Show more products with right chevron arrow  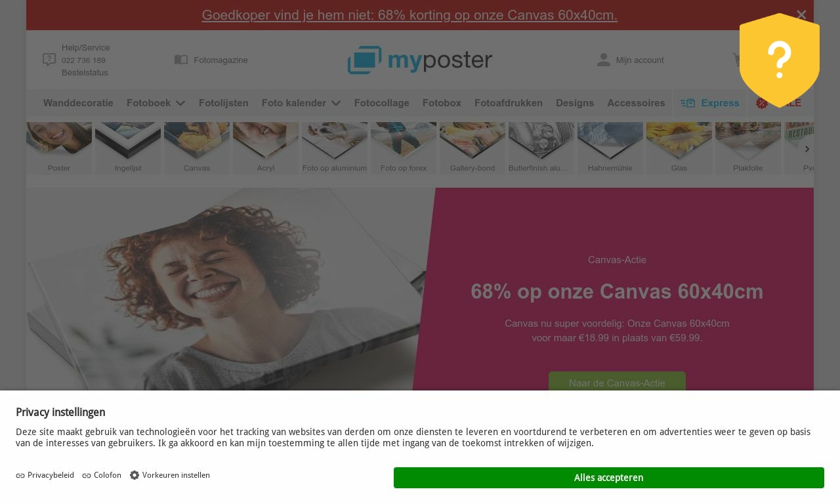807,149
